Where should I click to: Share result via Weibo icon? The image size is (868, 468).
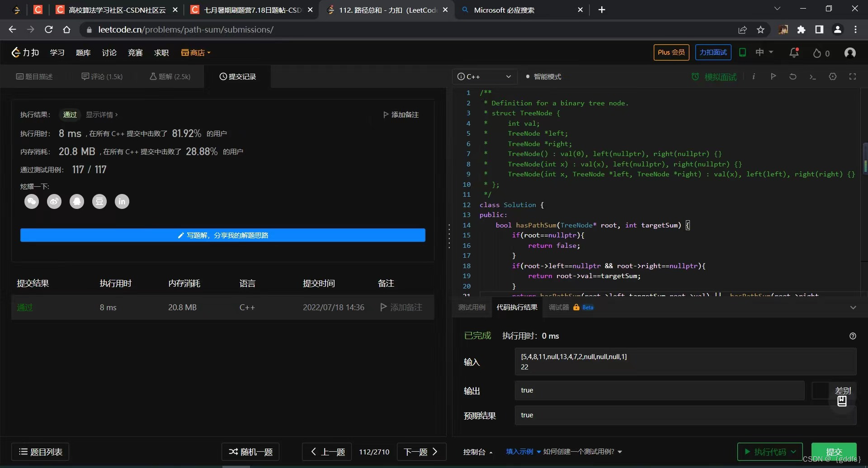[54, 201]
